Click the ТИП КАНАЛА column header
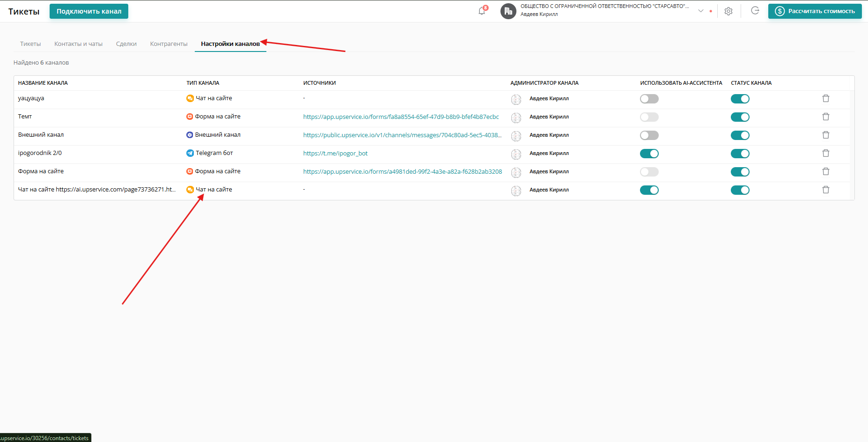Viewport: 868px width, 442px height. (x=203, y=83)
